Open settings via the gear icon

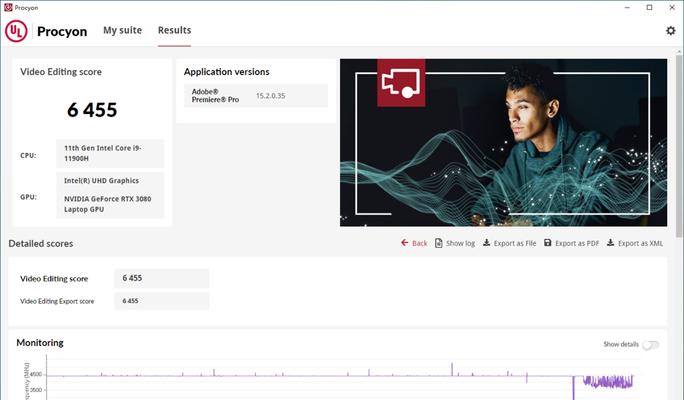click(x=670, y=31)
